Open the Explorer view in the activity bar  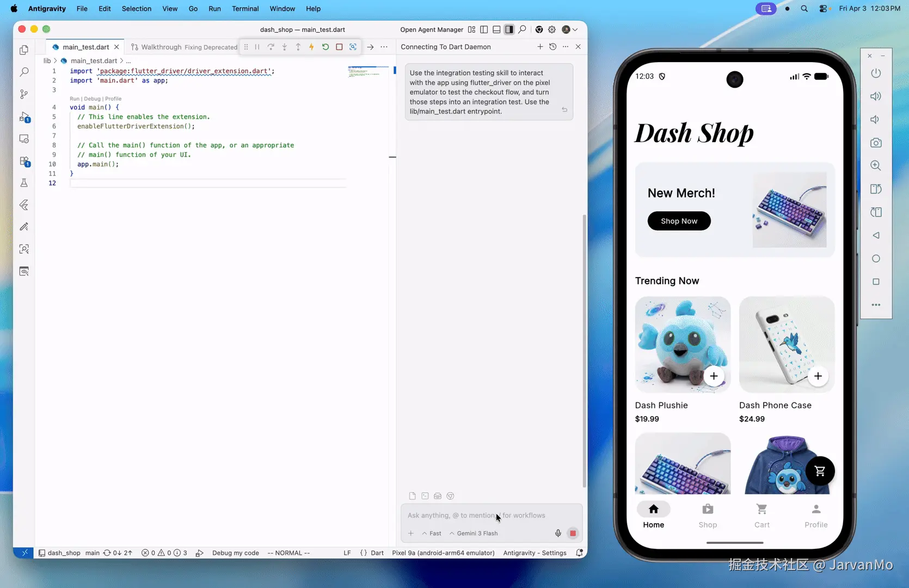click(x=24, y=50)
